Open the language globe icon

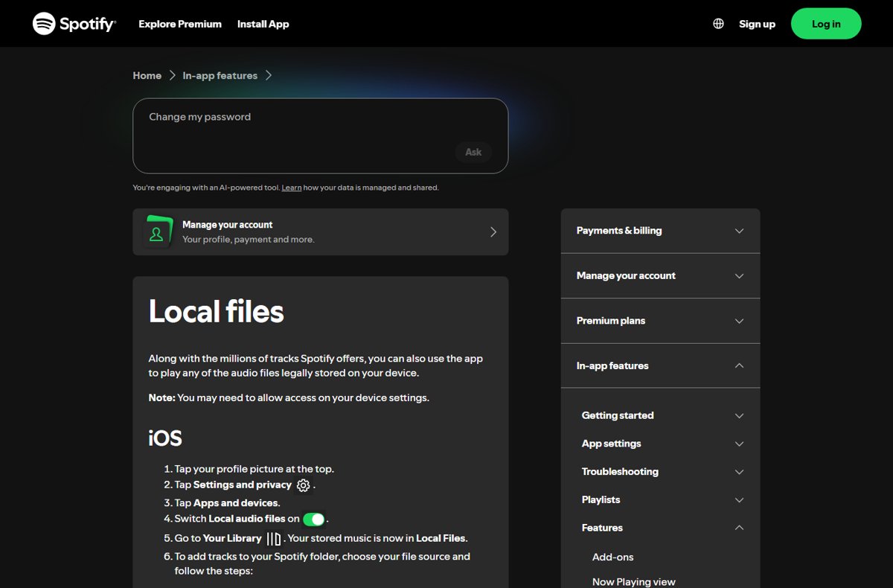(718, 24)
